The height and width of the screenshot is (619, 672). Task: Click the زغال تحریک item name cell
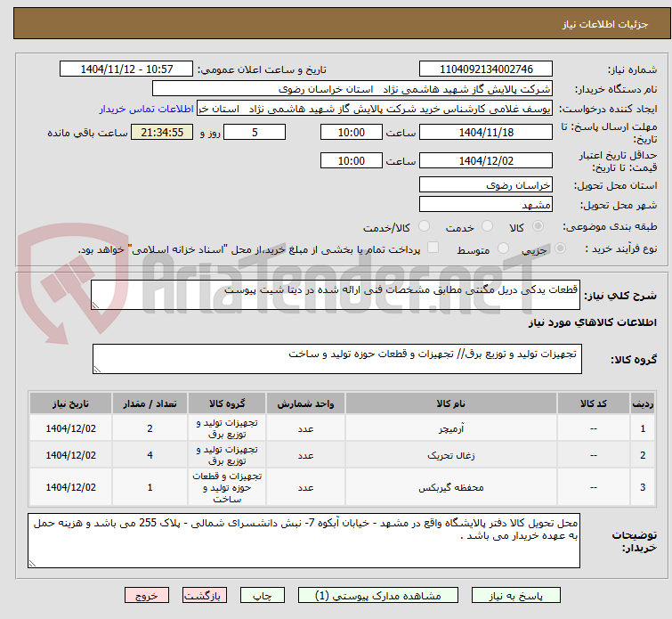point(451,455)
